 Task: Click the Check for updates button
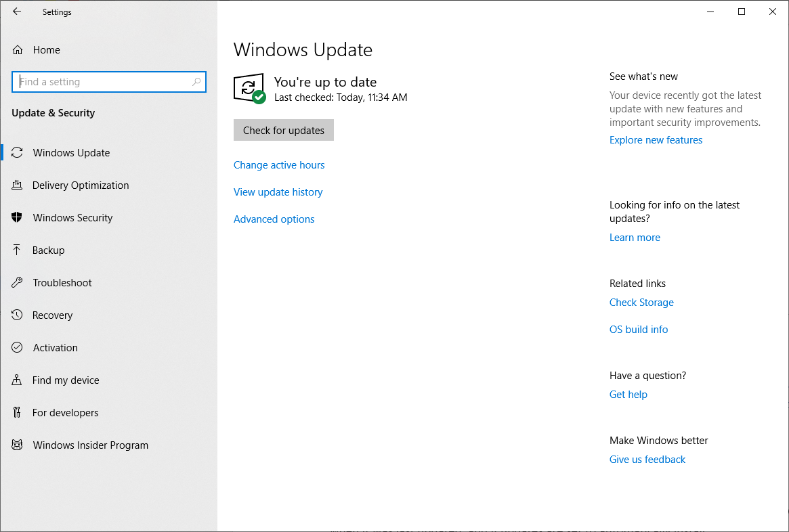tap(284, 130)
